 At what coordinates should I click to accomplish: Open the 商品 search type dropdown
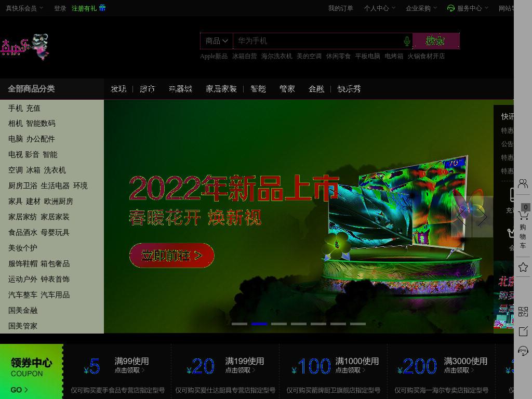(217, 41)
